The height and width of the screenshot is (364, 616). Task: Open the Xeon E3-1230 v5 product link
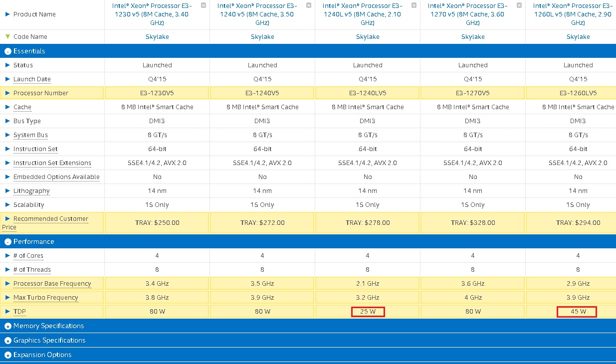click(152, 14)
